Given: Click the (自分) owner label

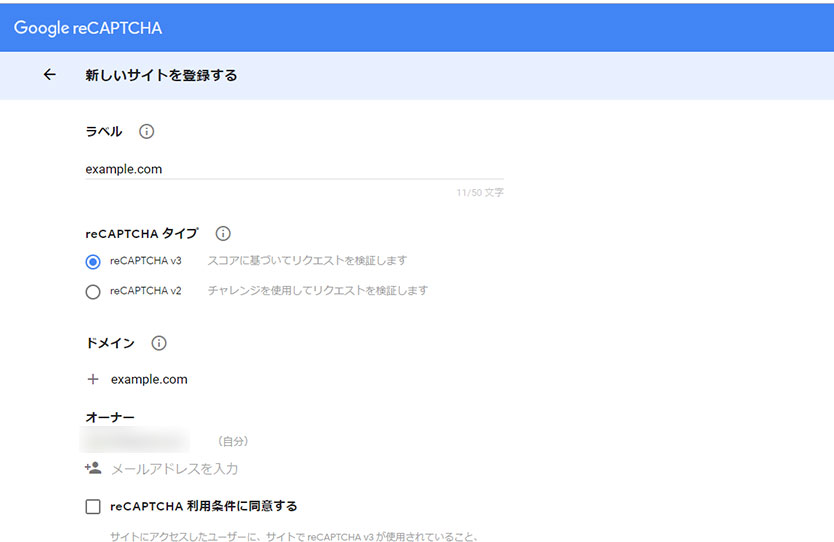Looking at the screenshot, I should (x=233, y=441).
